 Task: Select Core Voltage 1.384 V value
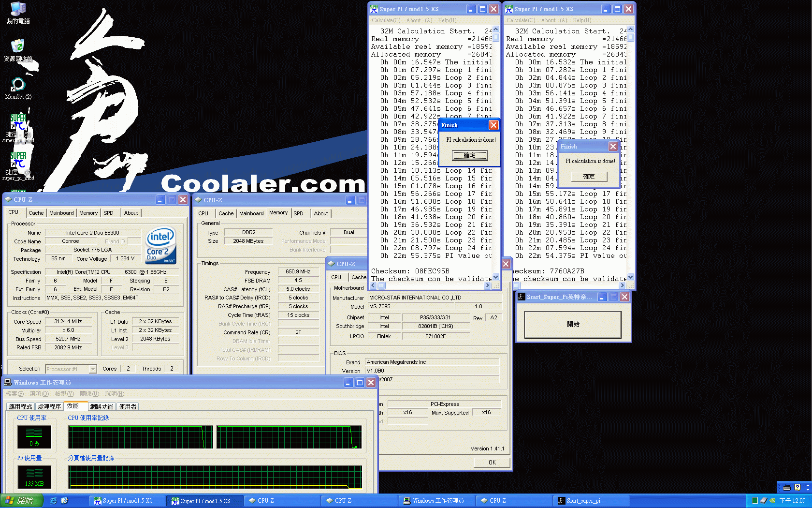126,259
